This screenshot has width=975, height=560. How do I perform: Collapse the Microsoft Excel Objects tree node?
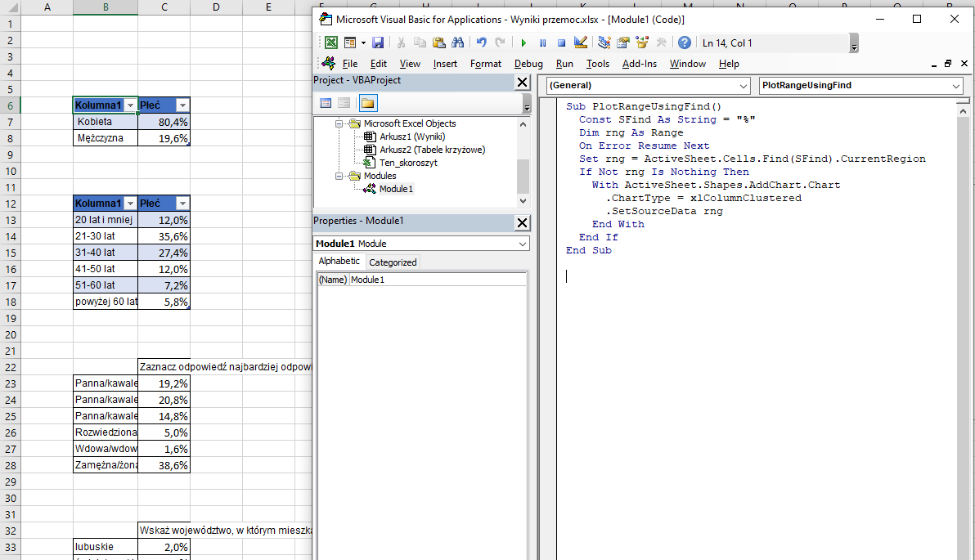pos(339,123)
